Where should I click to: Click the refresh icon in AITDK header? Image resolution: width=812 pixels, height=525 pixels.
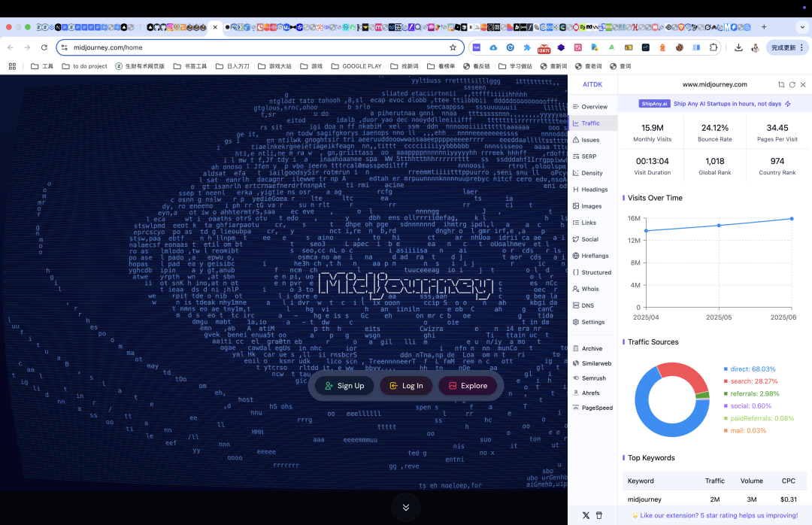(x=792, y=84)
